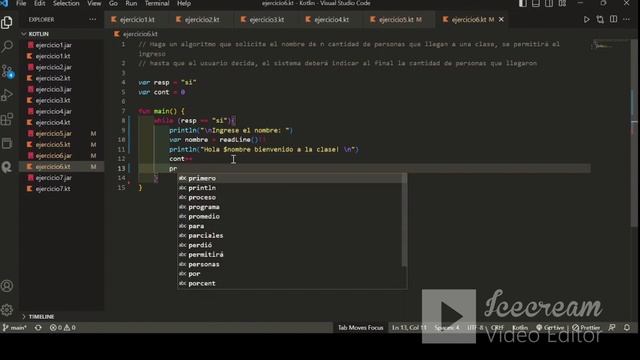Open ejercicio4.kt in the explorer
Screen dimensions: 640x360
(53, 122)
